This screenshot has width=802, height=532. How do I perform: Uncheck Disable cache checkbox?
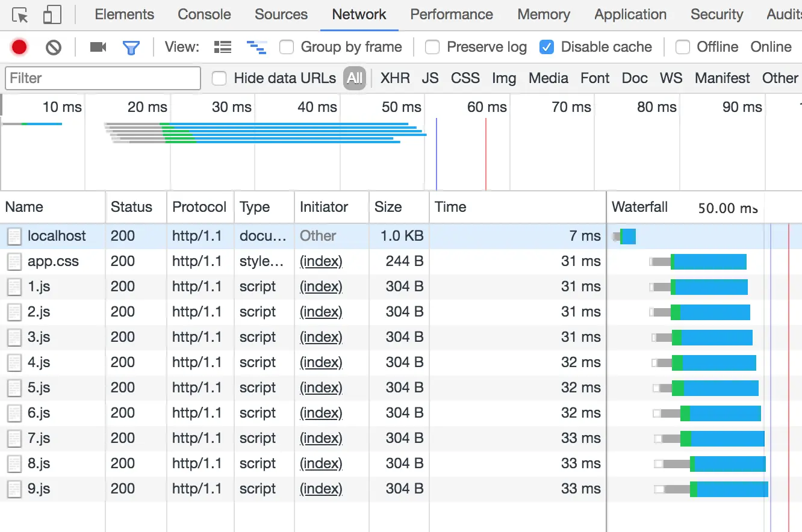pos(547,47)
